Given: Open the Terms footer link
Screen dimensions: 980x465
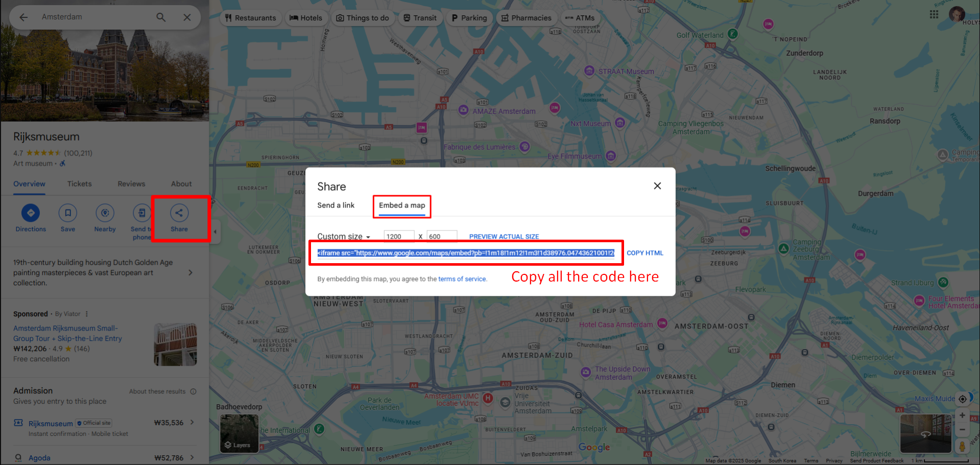Looking at the screenshot, I should [x=811, y=461].
